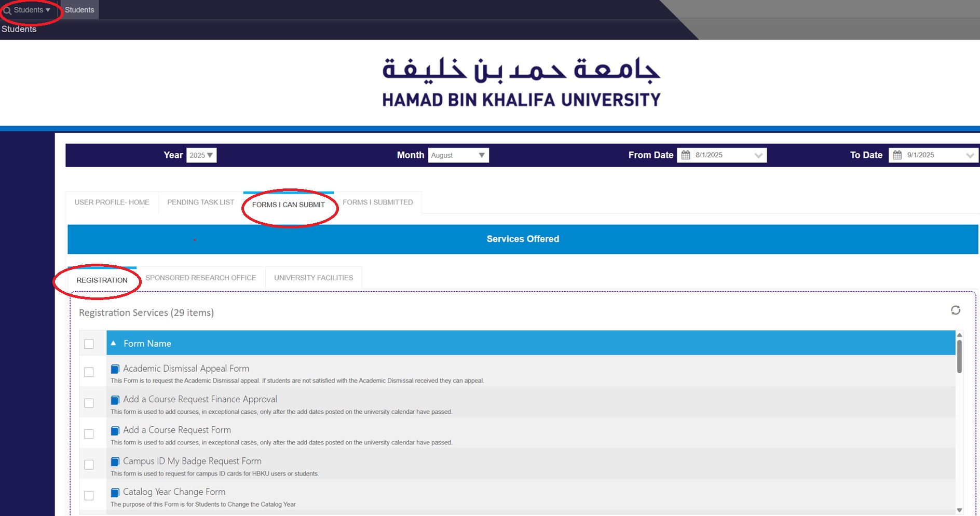980x516 pixels.
Task: Click form icon beside Add a Course Request Finance Approval
Action: [x=115, y=400]
